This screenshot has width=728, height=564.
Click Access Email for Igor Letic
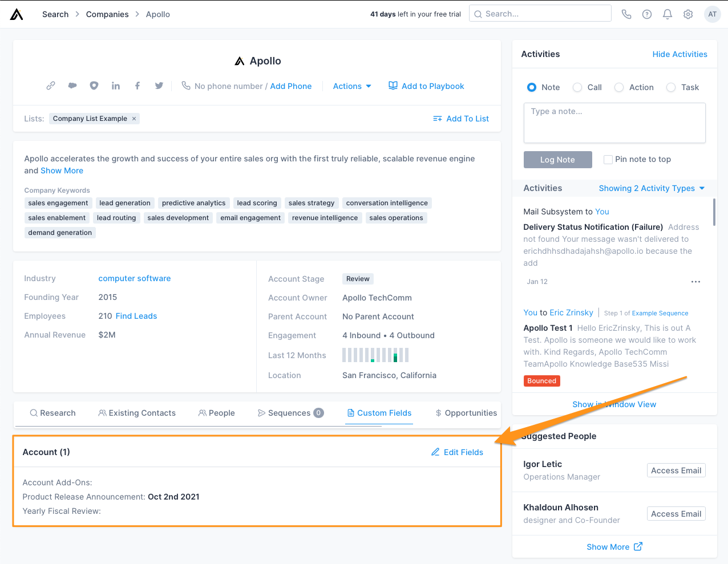676,470
